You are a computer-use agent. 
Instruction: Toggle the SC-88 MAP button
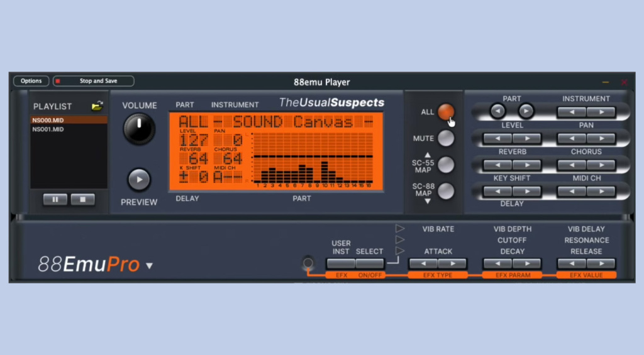pos(446,191)
